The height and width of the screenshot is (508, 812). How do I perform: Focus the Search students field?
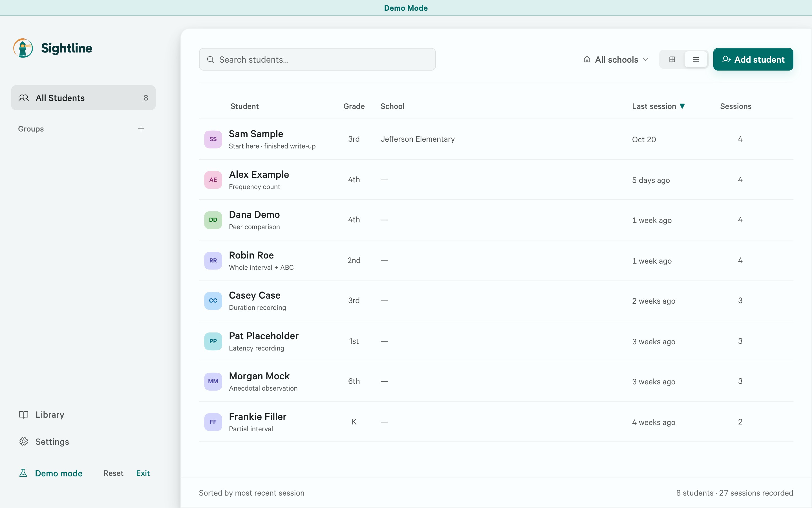pos(317,60)
